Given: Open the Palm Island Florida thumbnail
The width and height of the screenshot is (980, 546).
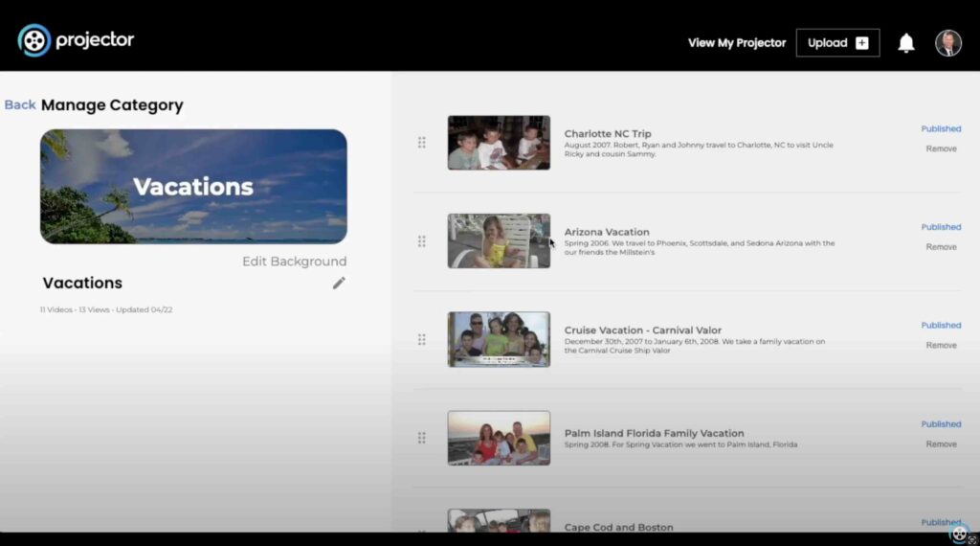Looking at the screenshot, I should point(499,438).
